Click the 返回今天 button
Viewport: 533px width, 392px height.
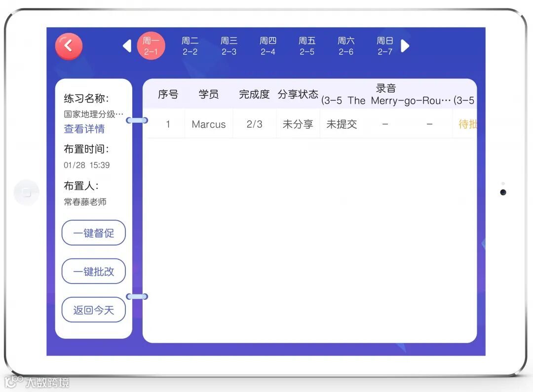pos(93,310)
